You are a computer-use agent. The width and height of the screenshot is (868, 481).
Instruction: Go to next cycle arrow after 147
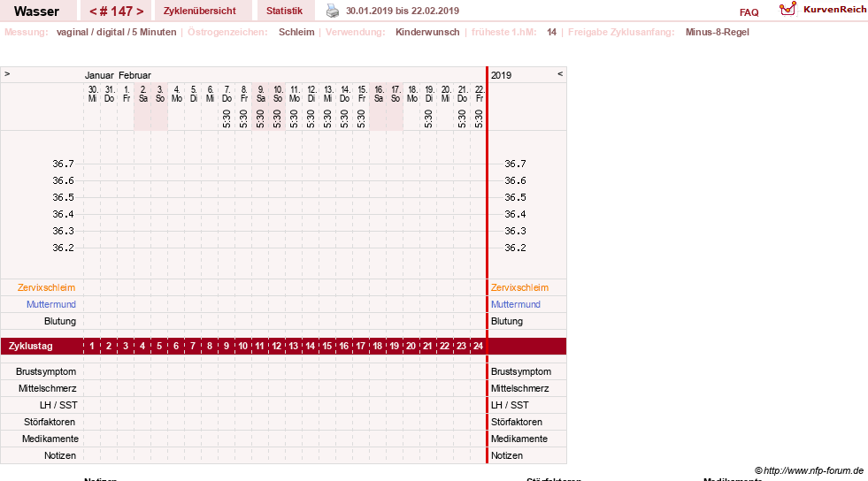coord(140,11)
